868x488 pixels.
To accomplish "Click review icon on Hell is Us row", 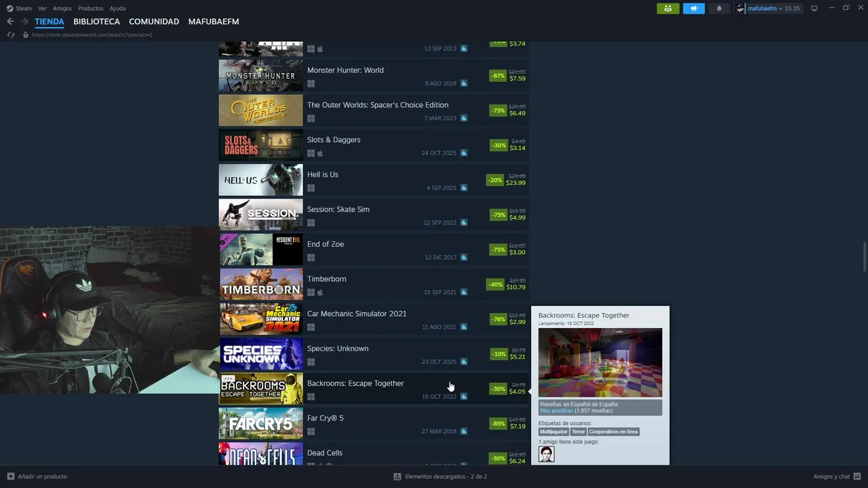I will click(464, 188).
